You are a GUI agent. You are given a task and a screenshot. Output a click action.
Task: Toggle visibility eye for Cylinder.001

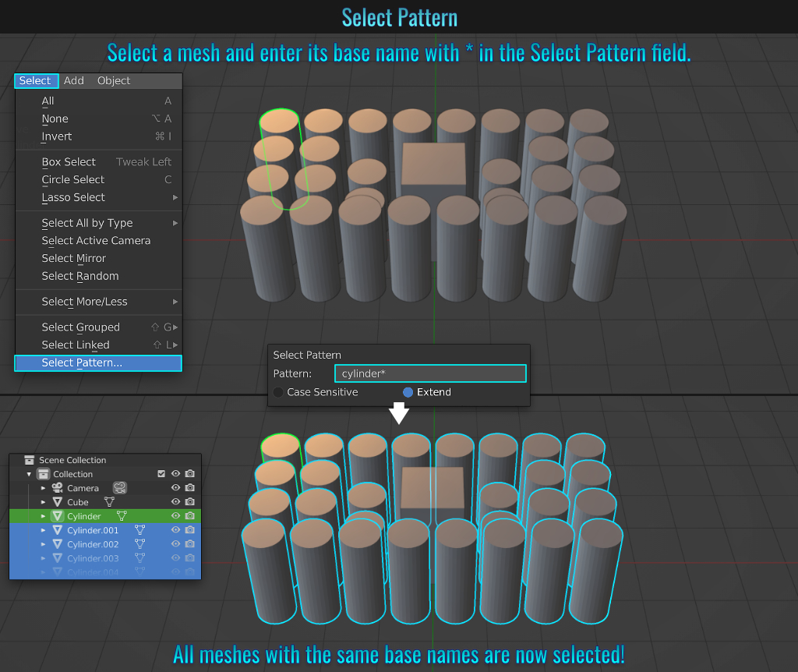coord(175,529)
